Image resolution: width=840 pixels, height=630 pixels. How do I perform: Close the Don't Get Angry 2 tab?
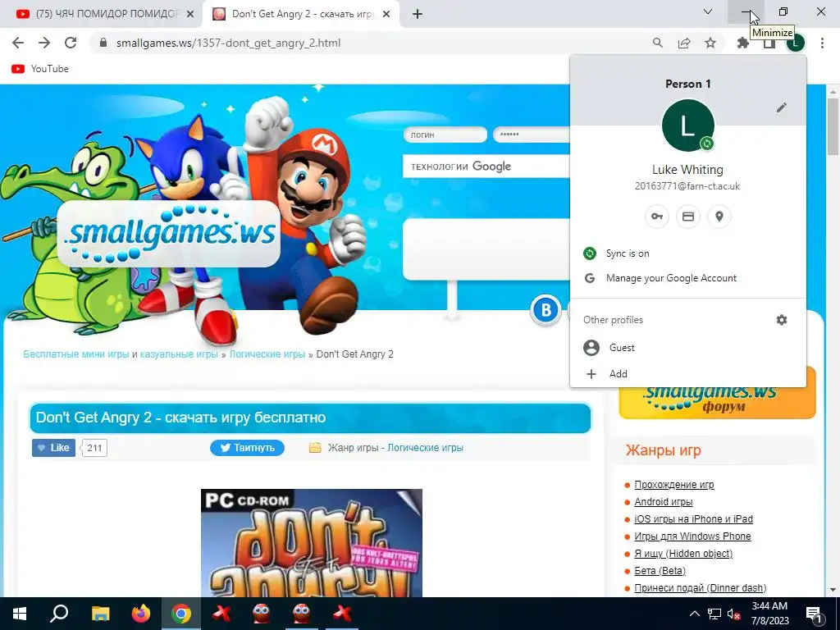pyautogui.click(x=386, y=15)
